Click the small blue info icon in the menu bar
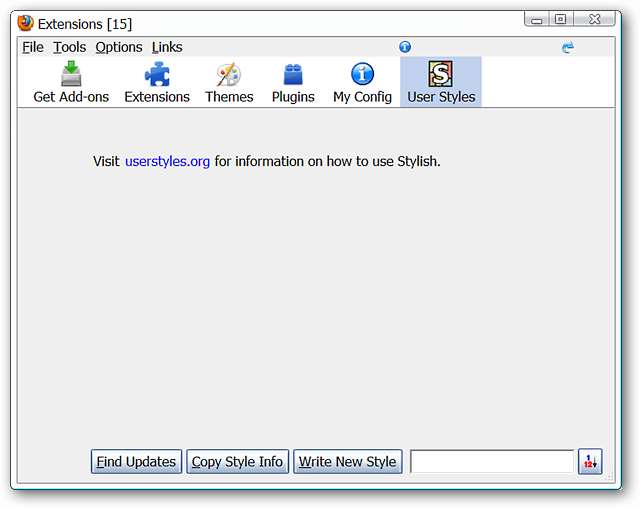Image resolution: width=640 pixels, height=508 pixels. point(405,47)
